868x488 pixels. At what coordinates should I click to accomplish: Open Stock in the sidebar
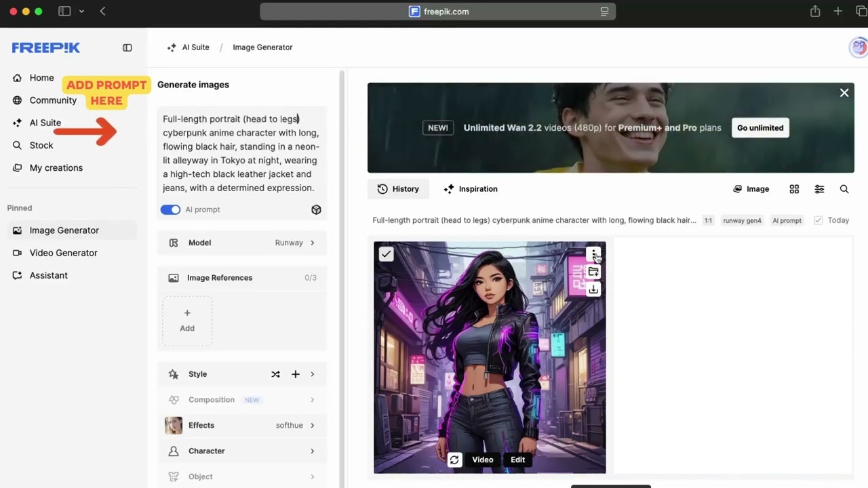(41, 145)
